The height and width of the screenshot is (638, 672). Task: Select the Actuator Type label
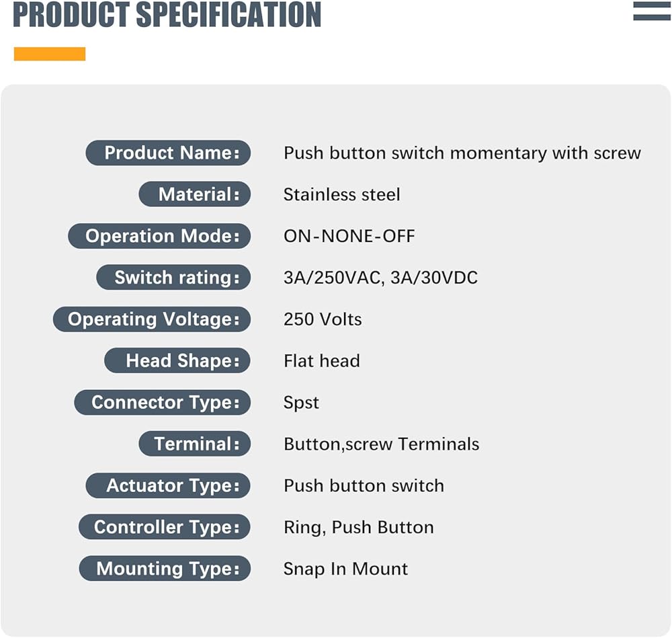pos(168,486)
